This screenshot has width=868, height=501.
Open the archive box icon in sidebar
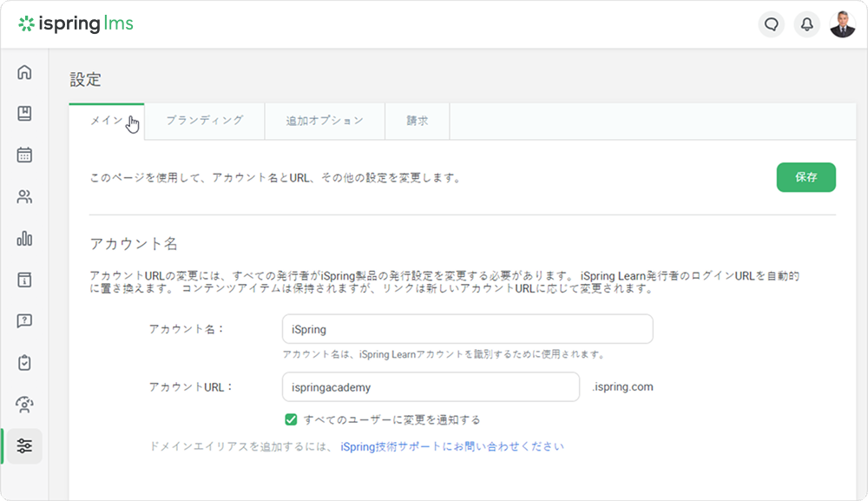click(x=24, y=280)
